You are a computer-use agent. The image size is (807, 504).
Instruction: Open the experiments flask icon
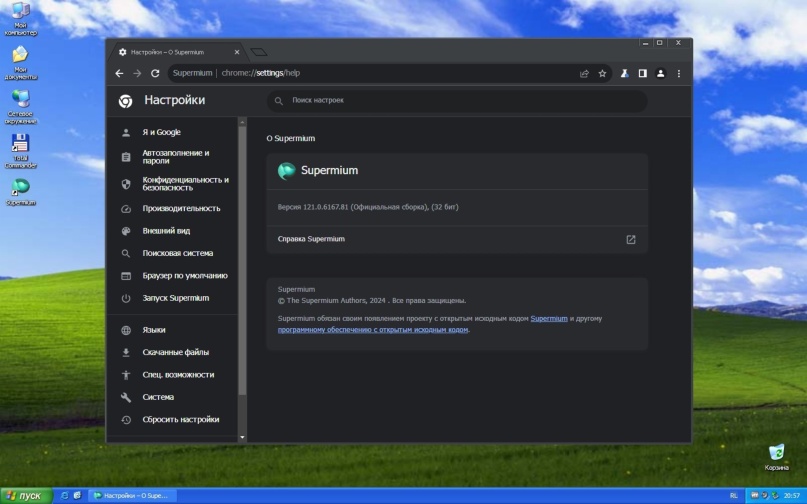(x=624, y=74)
